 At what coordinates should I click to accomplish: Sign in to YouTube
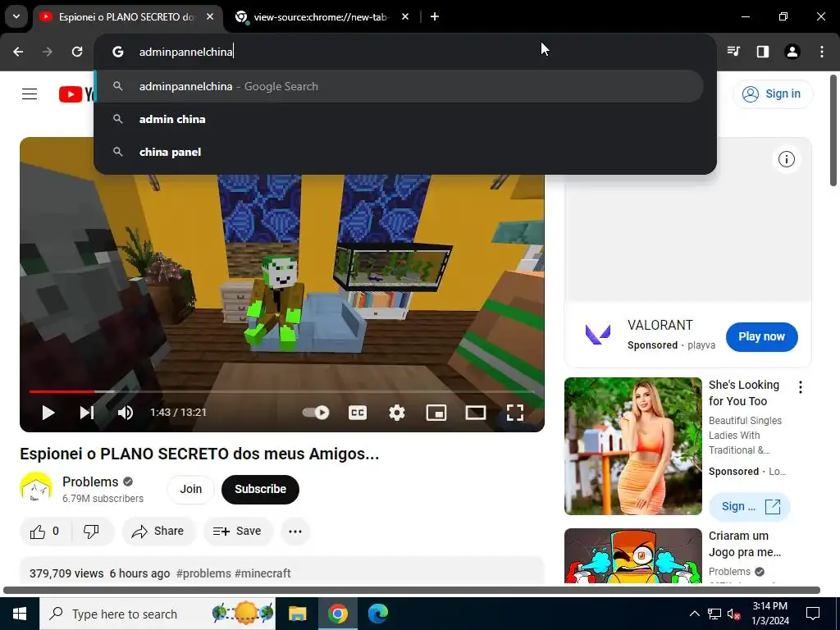(772, 94)
